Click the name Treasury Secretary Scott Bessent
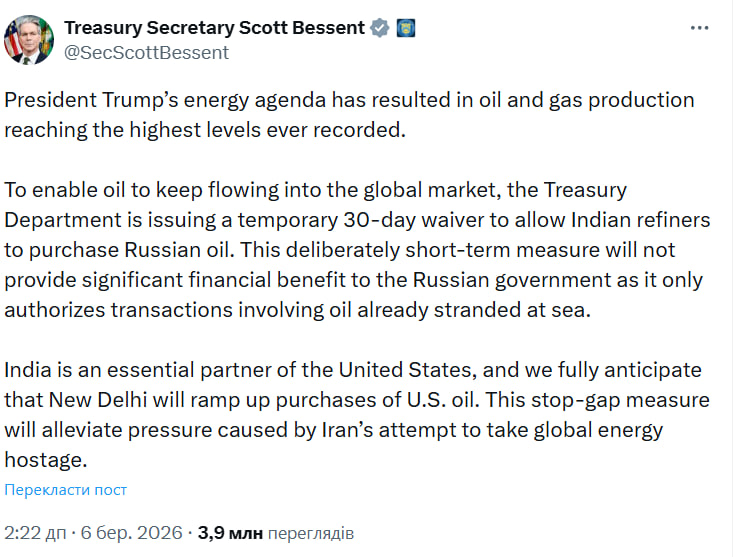The height and width of the screenshot is (557, 738). (x=214, y=28)
